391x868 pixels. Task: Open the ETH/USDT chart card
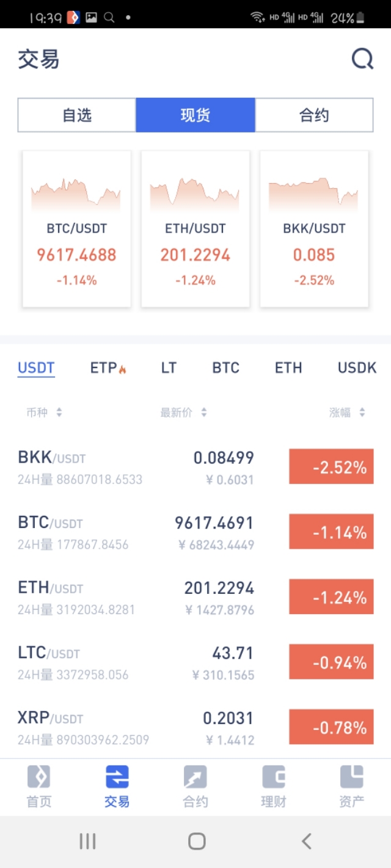point(195,229)
